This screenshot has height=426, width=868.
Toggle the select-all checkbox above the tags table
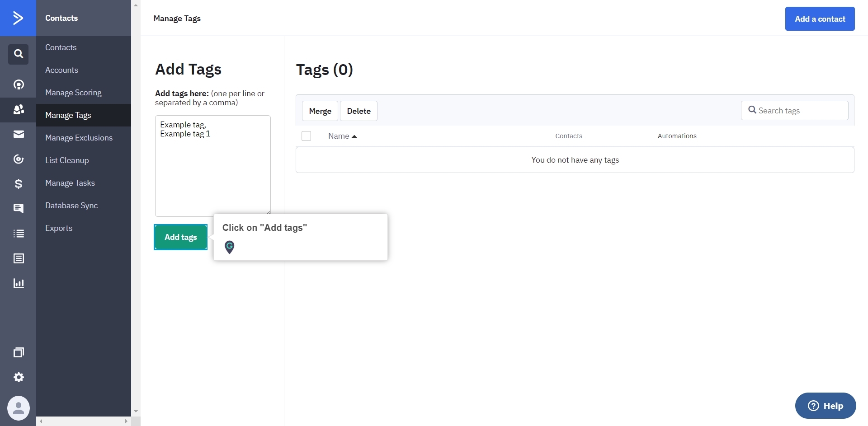[x=306, y=136]
